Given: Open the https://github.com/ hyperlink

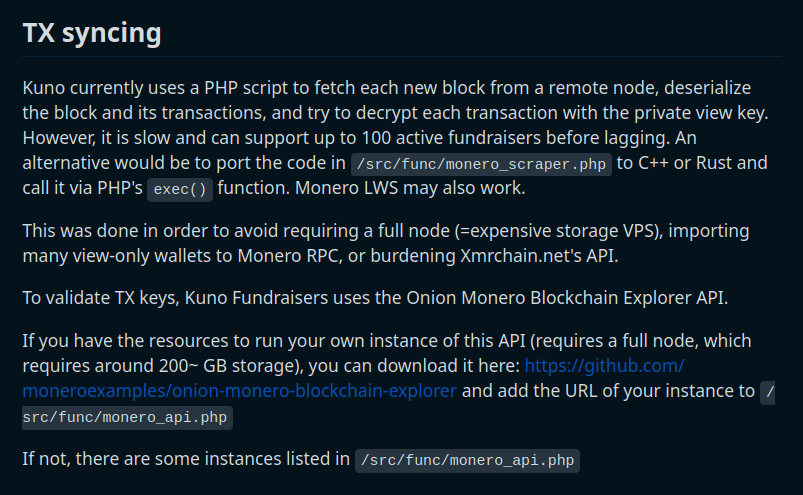Looking at the screenshot, I should [x=604, y=366].
